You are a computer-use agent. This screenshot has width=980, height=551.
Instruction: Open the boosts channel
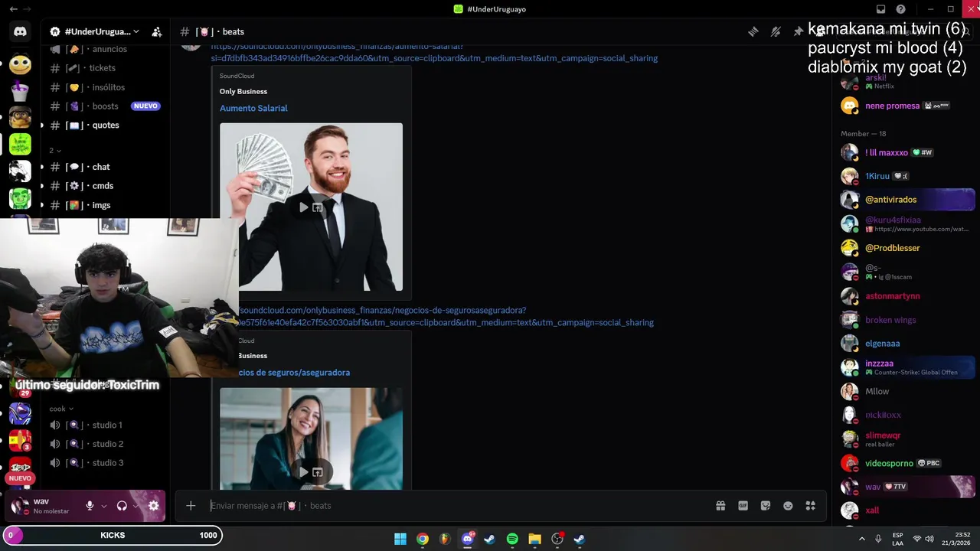[x=106, y=106]
